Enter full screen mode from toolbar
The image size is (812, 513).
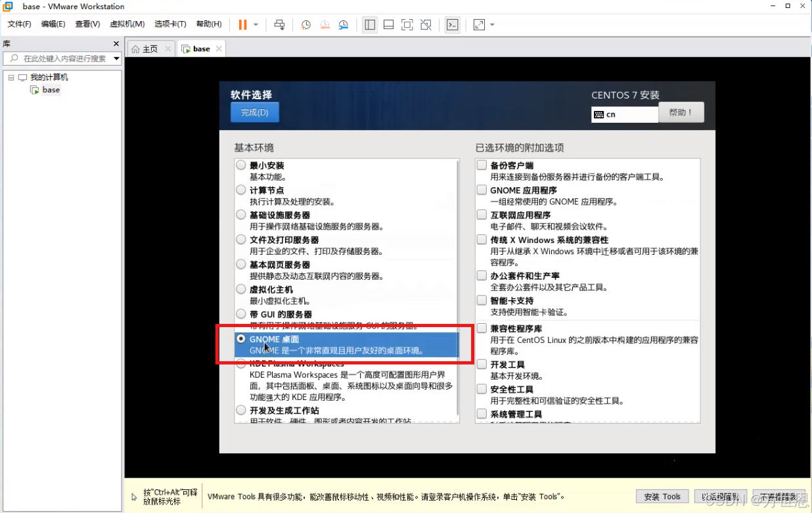coord(407,24)
